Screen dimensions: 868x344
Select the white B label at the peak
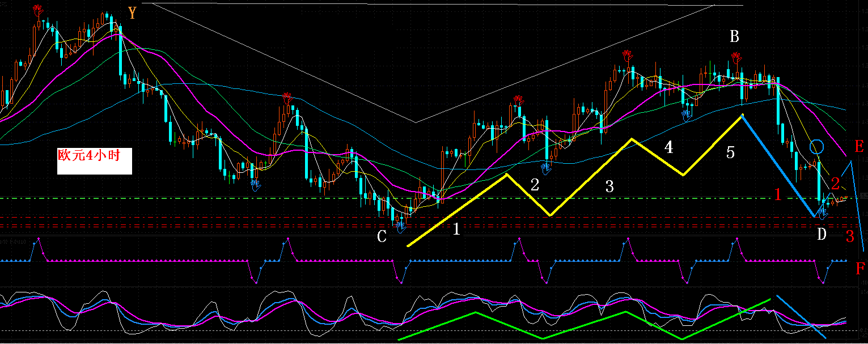coord(734,37)
